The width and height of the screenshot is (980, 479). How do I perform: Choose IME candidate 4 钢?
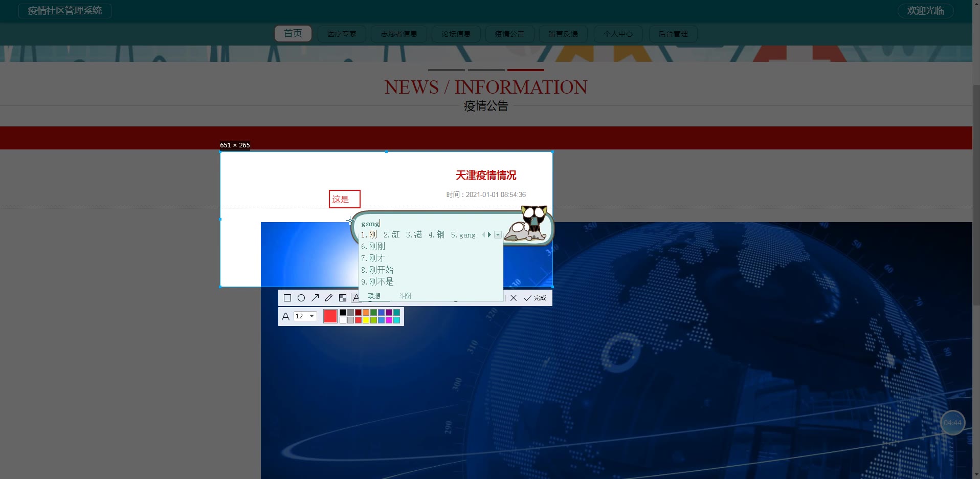[x=437, y=234]
